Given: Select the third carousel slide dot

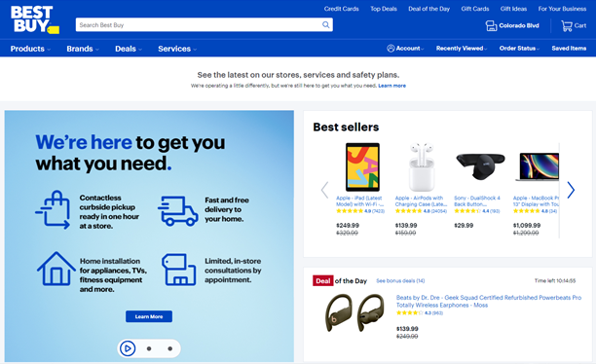Looking at the screenshot, I should (x=169, y=348).
